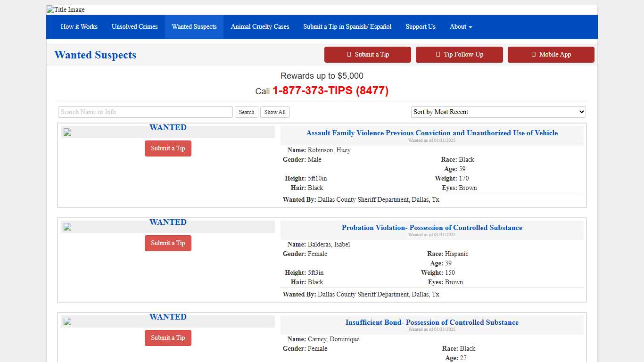Click the Show All button
The height and width of the screenshot is (362, 644).
pyautogui.click(x=275, y=112)
